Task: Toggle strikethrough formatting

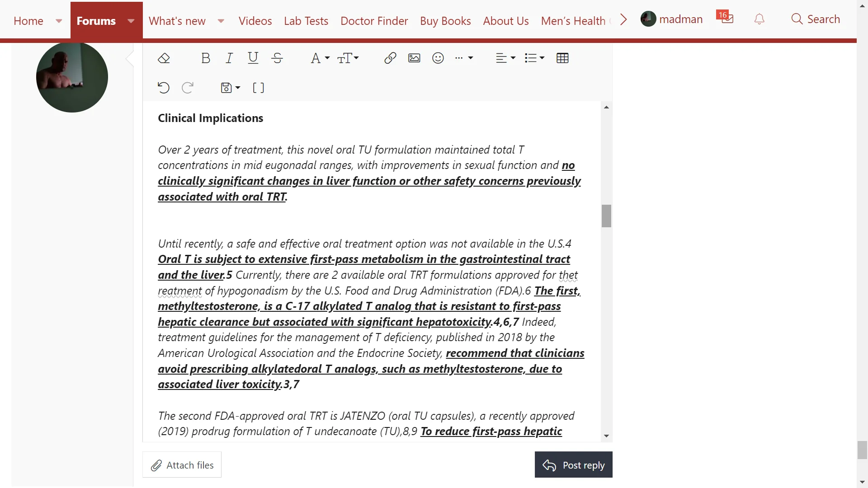Action: pyautogui.click(x=277, y=58)
